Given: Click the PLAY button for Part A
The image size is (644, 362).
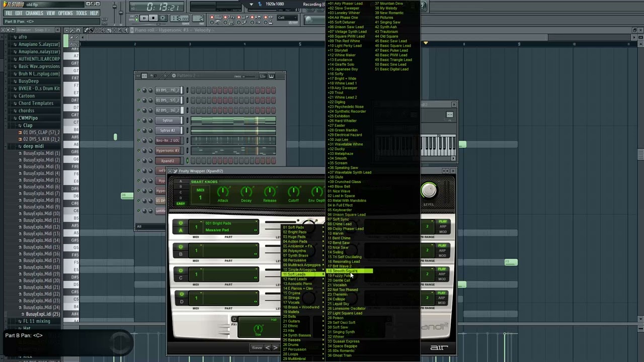Looking at the screenshot, I should [443, 221].
